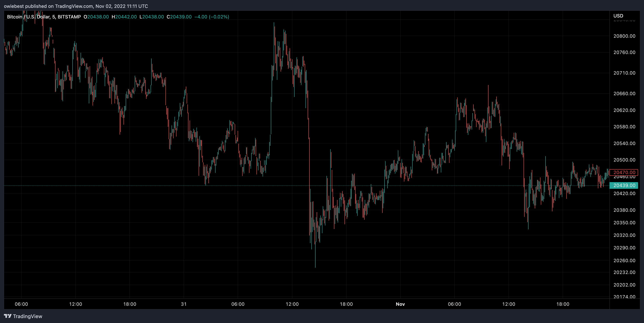Click the 20202.00 price axis label
644x323 pixels.
point(624,285)
